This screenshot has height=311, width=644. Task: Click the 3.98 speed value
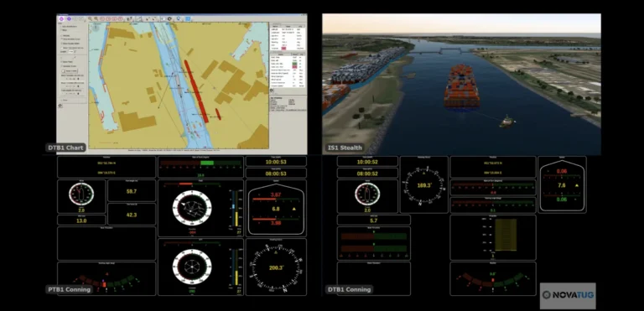[x=276, y=223]
